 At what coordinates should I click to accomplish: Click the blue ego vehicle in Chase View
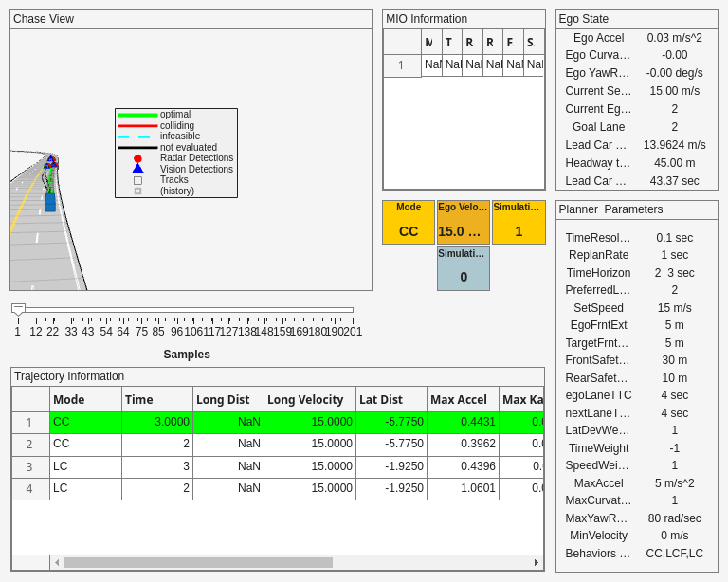50,202
